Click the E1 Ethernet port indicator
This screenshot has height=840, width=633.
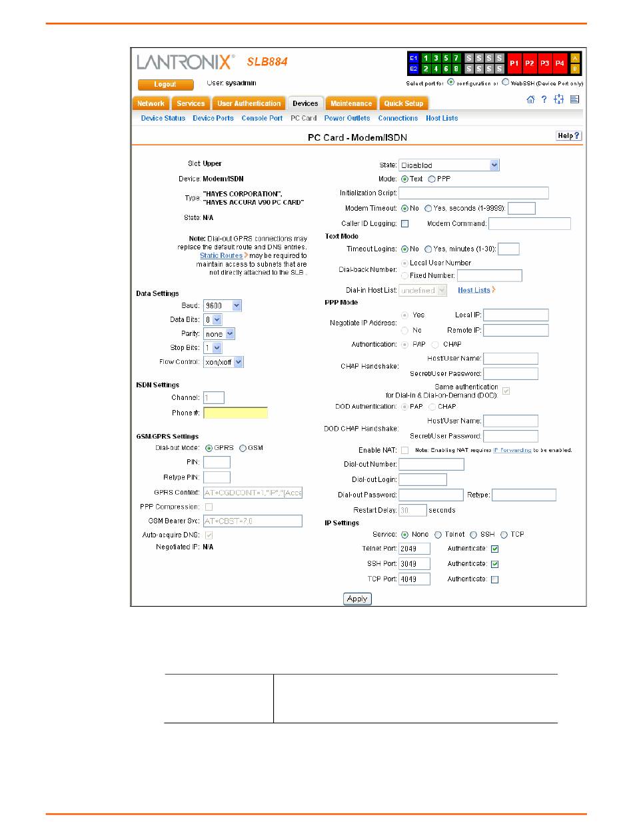pyautogui.click(x=413, y=58)
